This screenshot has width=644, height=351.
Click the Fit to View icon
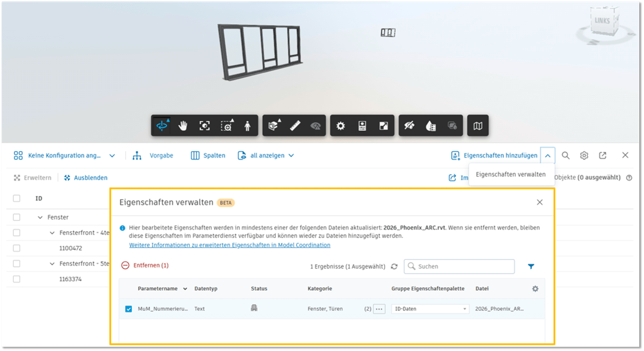204,126
